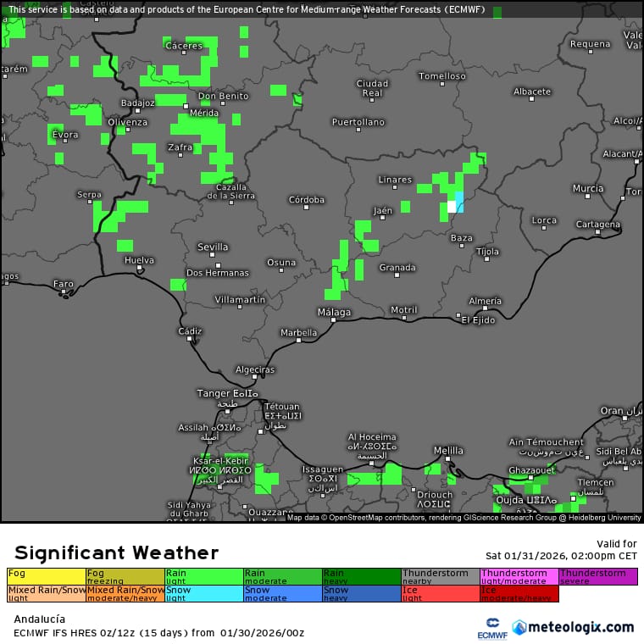The height and width of the screenshot is (644, 644).
Task: Click the Murcia city marker
Action: click(x=587, y=196)
